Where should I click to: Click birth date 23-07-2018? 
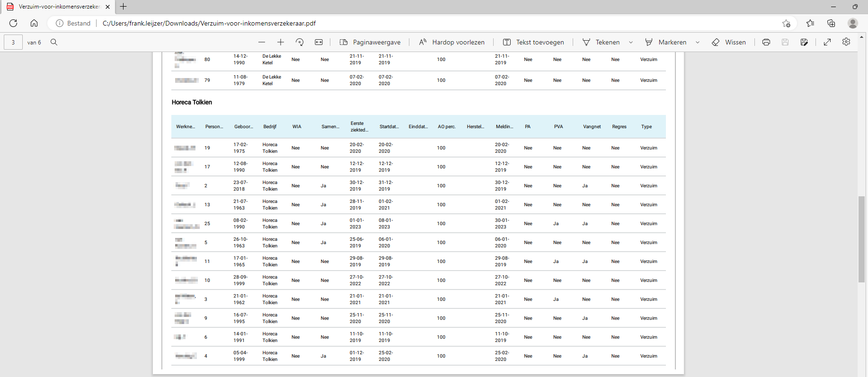point(240,186)
